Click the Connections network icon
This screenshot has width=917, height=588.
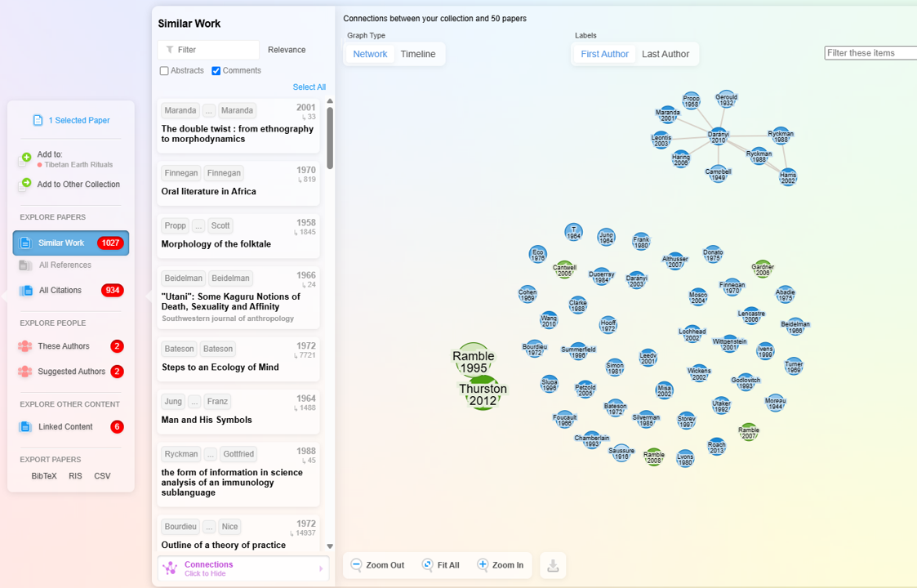click(x=170, y=568)
